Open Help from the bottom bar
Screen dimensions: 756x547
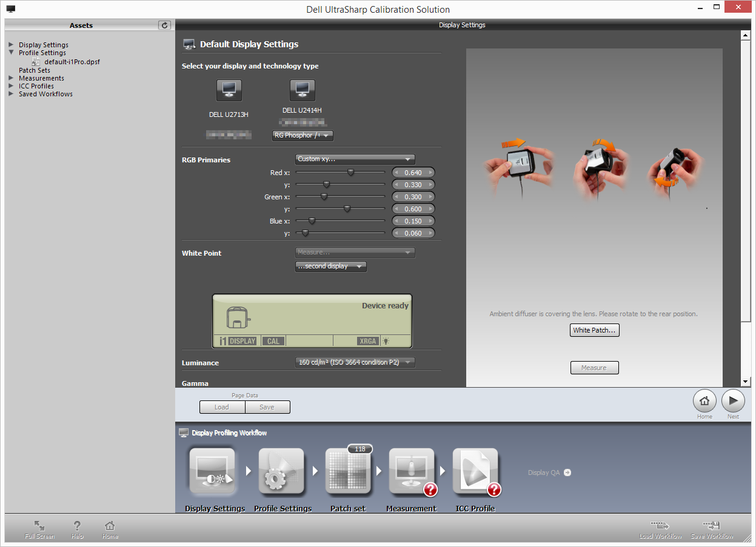click(78, 529)
